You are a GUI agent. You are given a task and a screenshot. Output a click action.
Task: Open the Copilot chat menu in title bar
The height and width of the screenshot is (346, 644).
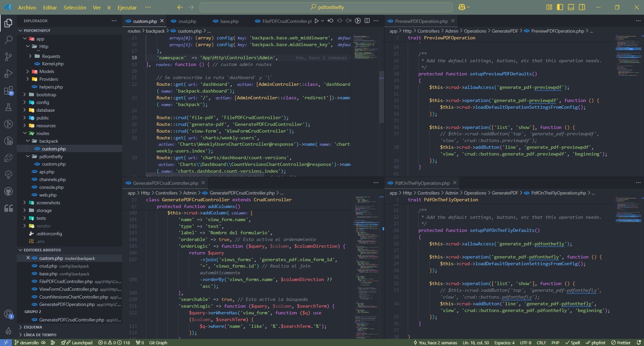pyautogui.click(x=464, y=7)
